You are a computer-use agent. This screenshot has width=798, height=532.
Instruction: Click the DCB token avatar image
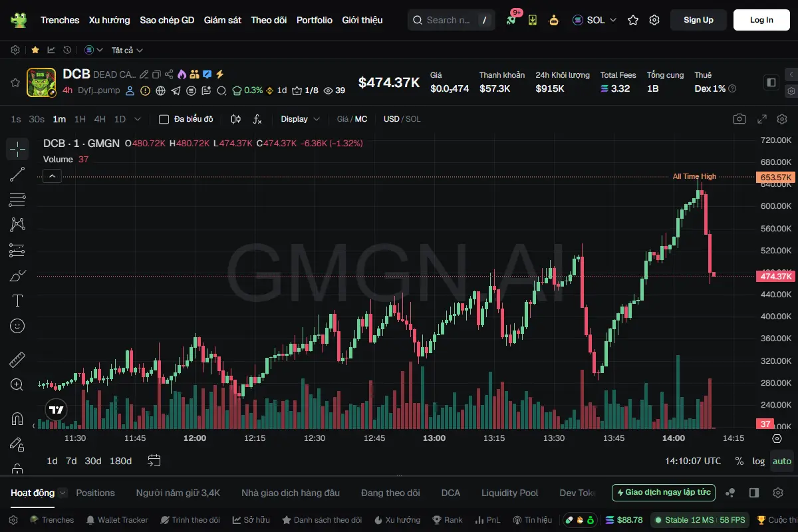[x=41, y=82]
